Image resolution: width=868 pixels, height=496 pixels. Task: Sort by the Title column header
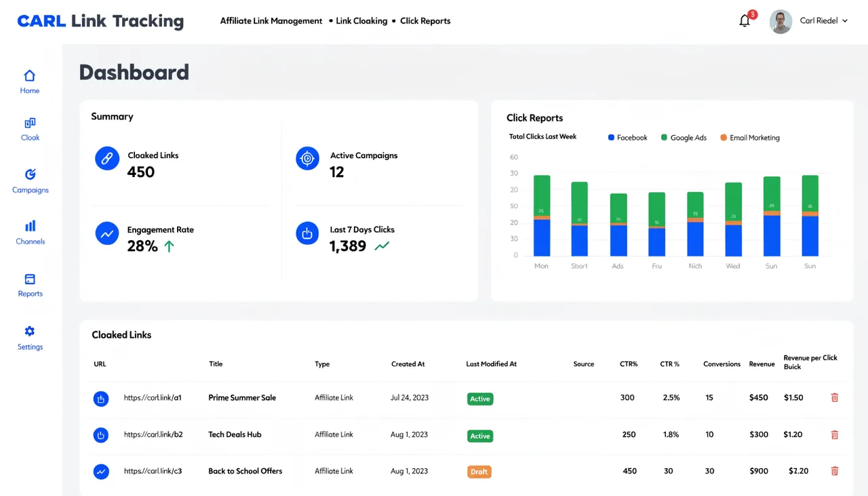click(x=216, y=364)
